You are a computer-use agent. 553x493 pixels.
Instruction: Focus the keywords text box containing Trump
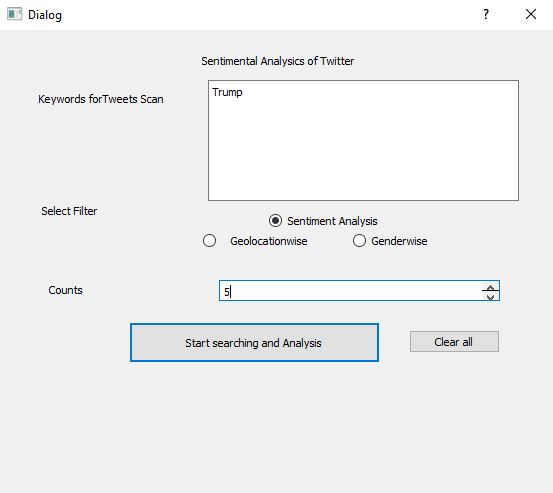(x=363, y=140)
